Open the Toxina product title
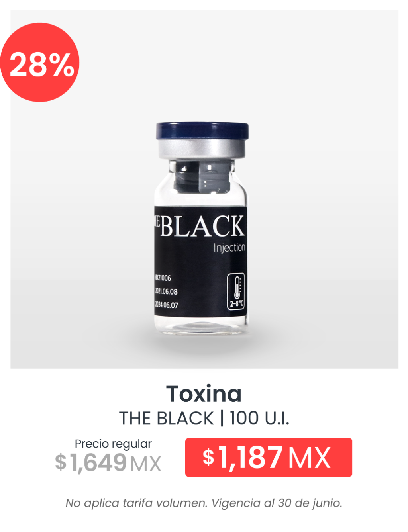 pyautogui.click(x=204, y=394)
